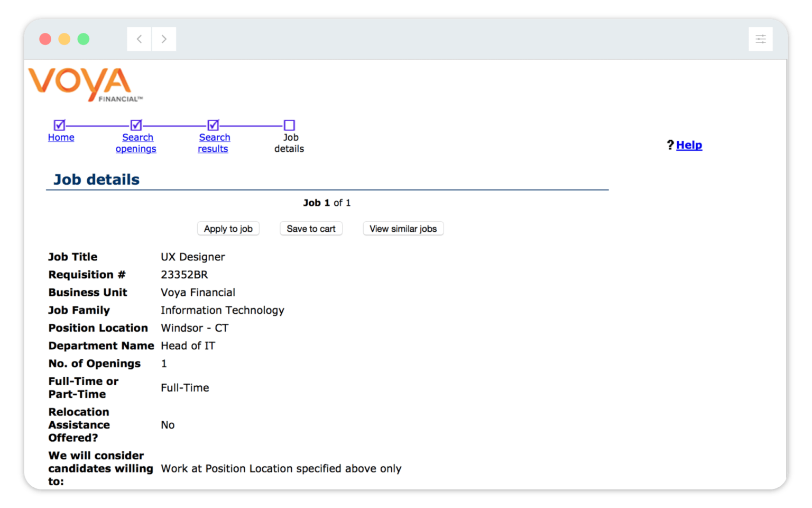
Task: Select the Search results breadcrumb step
Action: [x=214, y=143]
